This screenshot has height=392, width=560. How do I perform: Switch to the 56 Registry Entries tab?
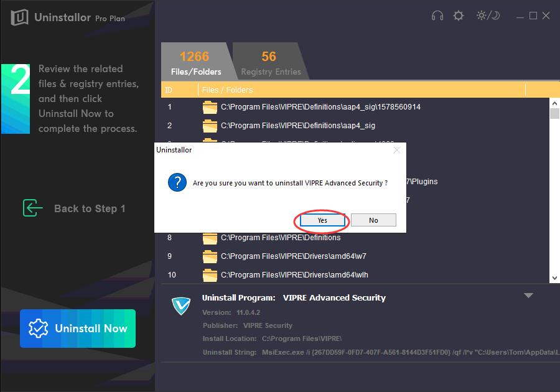(271, 62)
